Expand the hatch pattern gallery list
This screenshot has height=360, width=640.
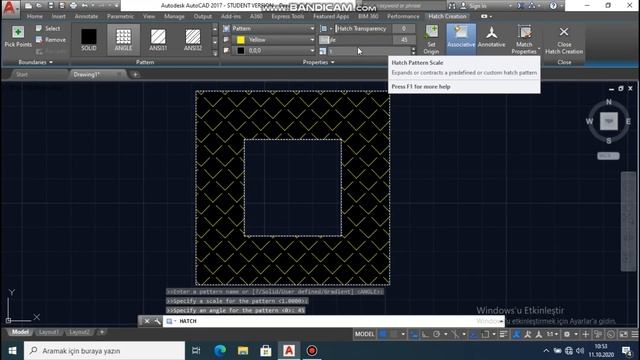tap(215, 53)
